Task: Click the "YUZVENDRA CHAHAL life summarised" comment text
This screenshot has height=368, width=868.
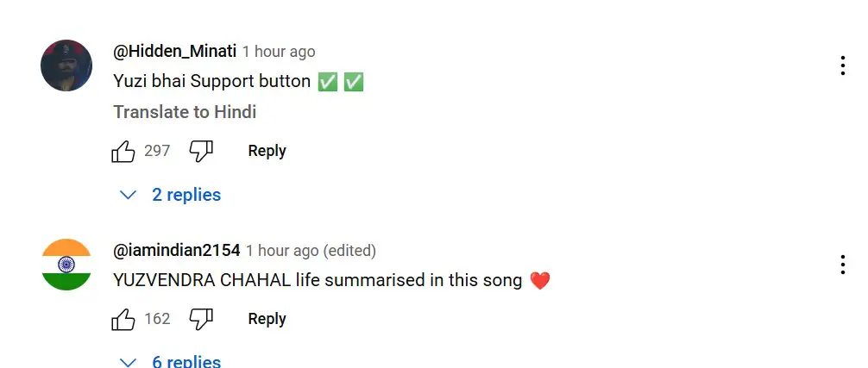Action: [x=318, y=280]
